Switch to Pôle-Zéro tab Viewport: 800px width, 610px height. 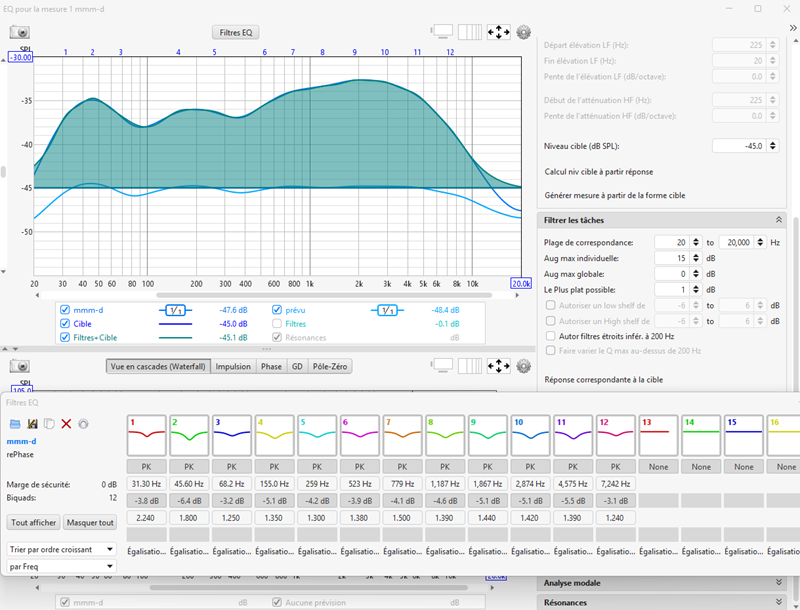[330, 366]
